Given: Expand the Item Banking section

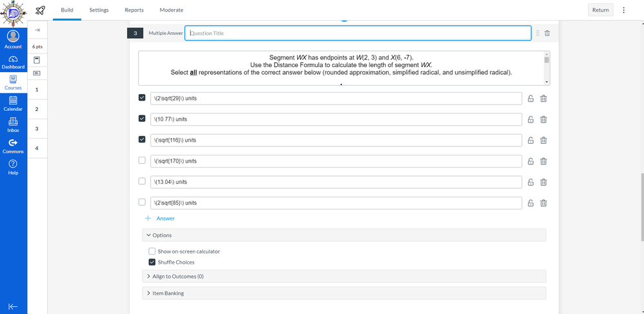Looking at the screenshot, I should (x=168, y=293).
